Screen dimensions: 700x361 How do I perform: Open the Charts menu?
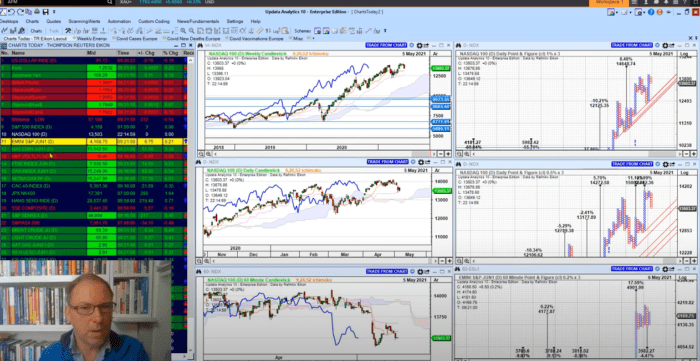point(32,21)
